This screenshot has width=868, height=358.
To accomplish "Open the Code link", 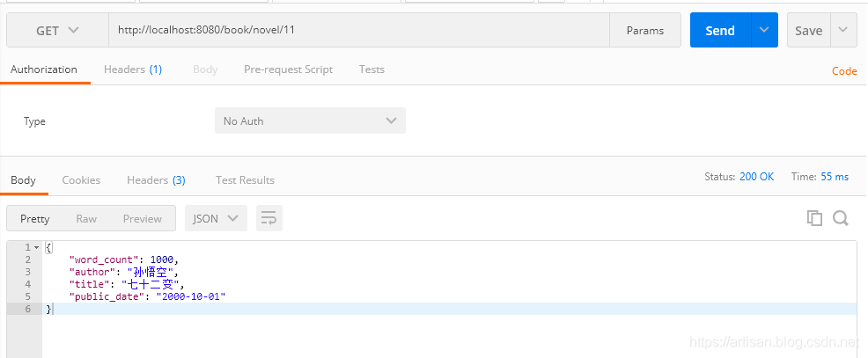I will (x=844, y=71).
